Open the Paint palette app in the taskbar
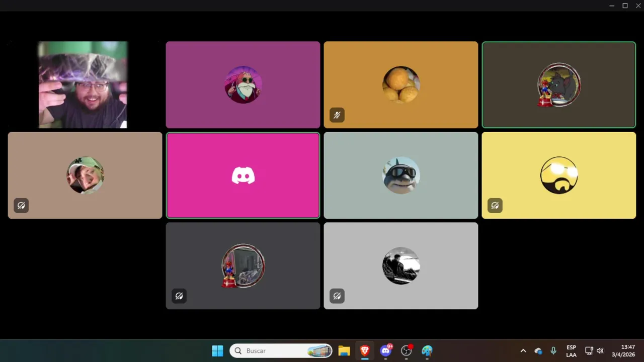This screenshot has height=362, width=644. (427, 351)
